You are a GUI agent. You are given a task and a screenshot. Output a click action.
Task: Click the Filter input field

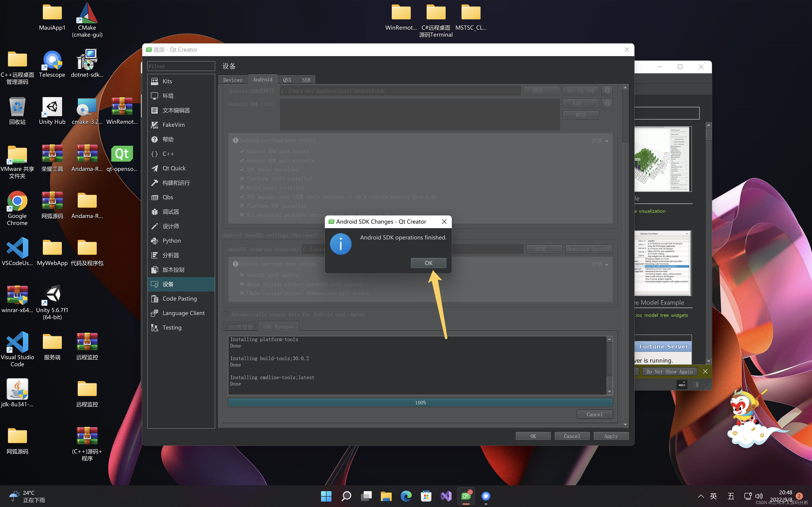181,66
